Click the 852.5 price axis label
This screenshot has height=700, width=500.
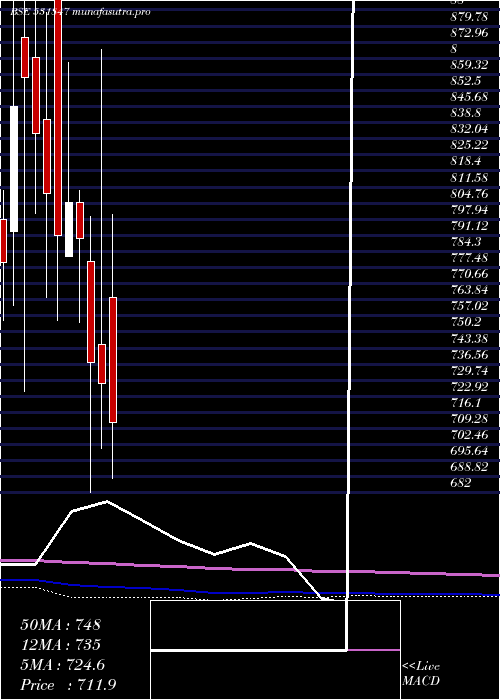(466, 81)
